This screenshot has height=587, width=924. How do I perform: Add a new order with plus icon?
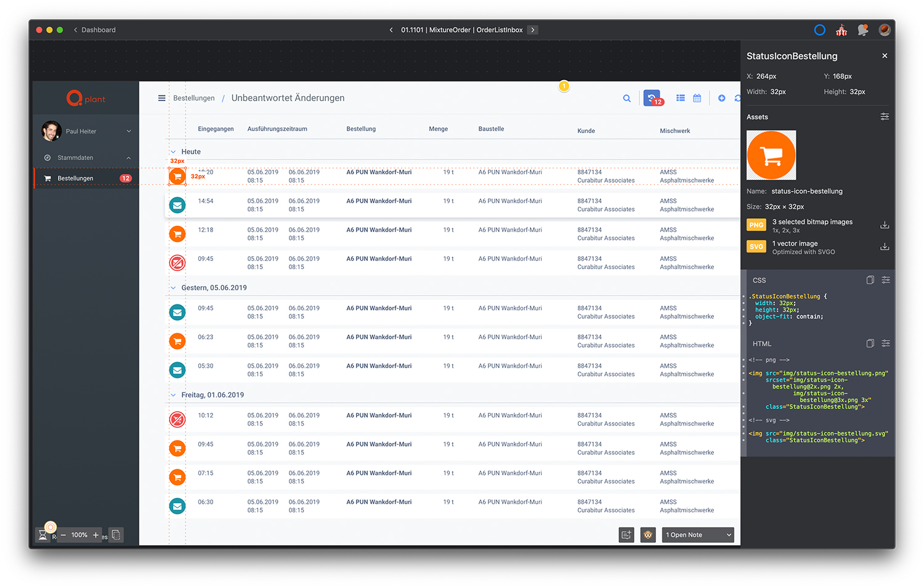(721, 98)
